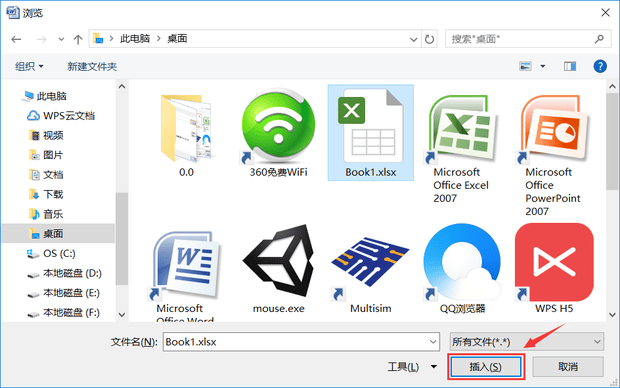Expand the root breadcrumb chevron before 此电脑
The height and width of the screenshot is (388, 620).
[x=112, y=38]
